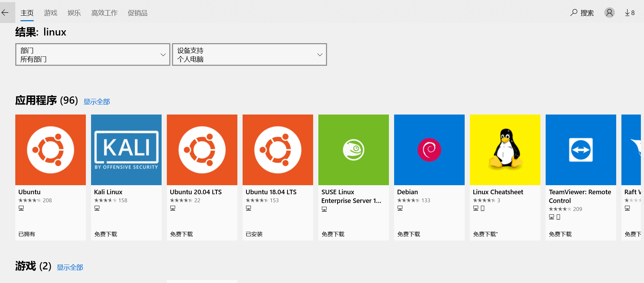The width and height of the screenshot is (644, 283).
Task: Click the 游戏 (2) section heading
Action: click(x=33, y=266)
